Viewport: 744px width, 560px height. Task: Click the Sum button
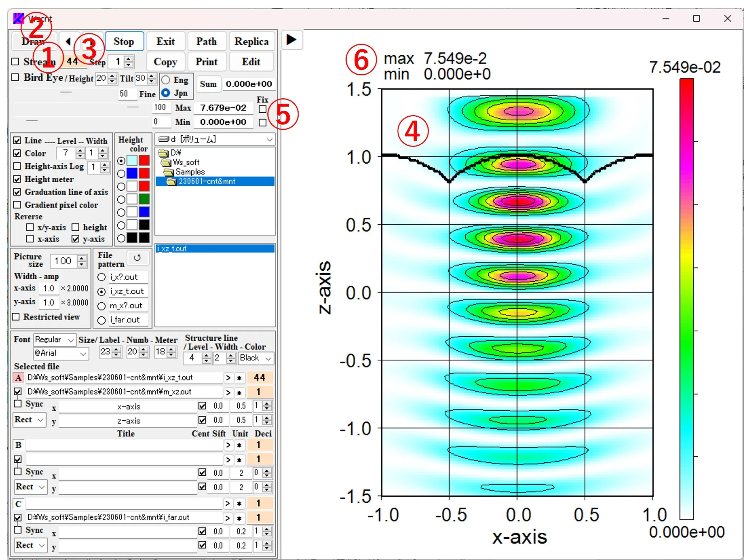point(208,84)
